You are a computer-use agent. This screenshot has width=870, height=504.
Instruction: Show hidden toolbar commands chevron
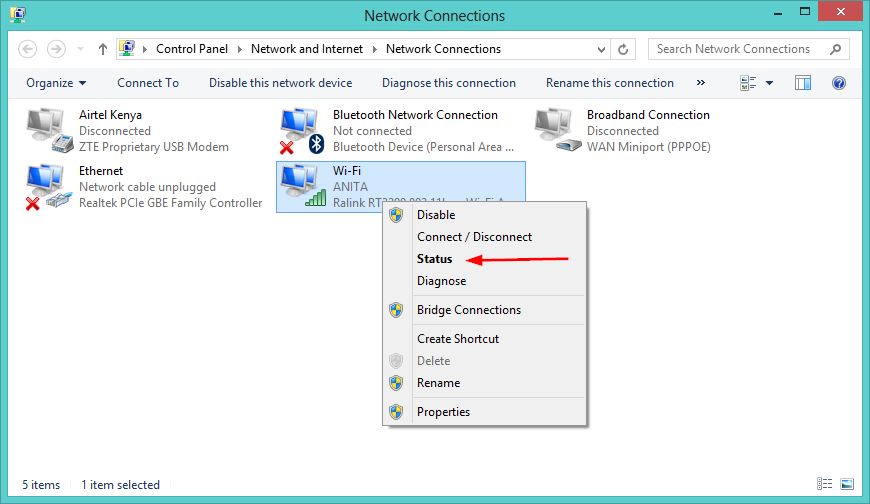coord(700,83)
